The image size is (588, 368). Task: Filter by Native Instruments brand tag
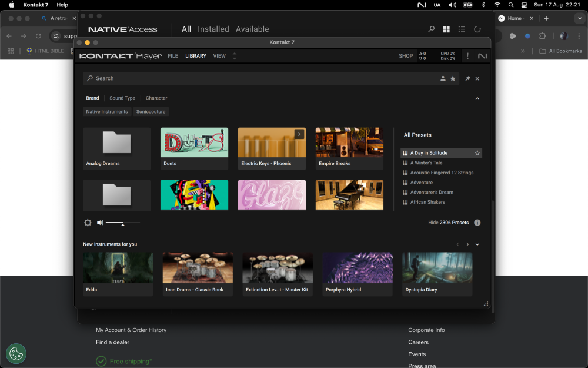point(107,111)
